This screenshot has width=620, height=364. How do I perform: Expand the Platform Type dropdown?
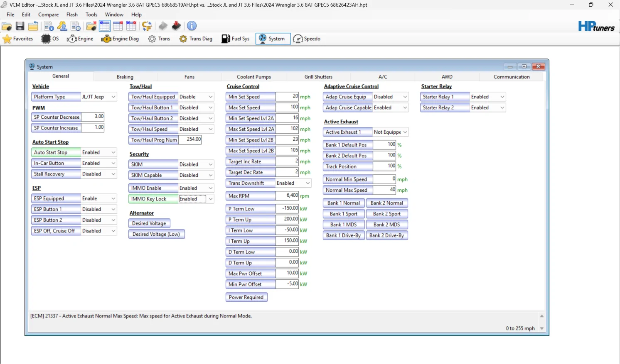(x=113, y=97)
